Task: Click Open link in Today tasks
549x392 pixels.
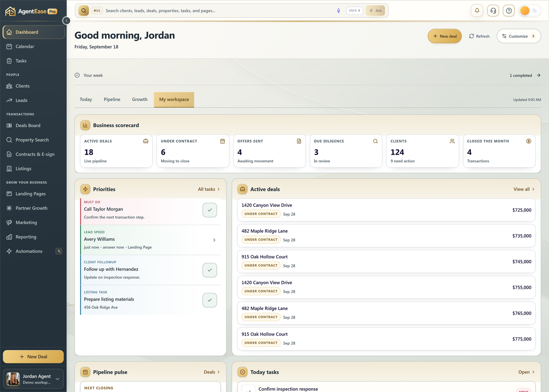Action: click(527, 372)
